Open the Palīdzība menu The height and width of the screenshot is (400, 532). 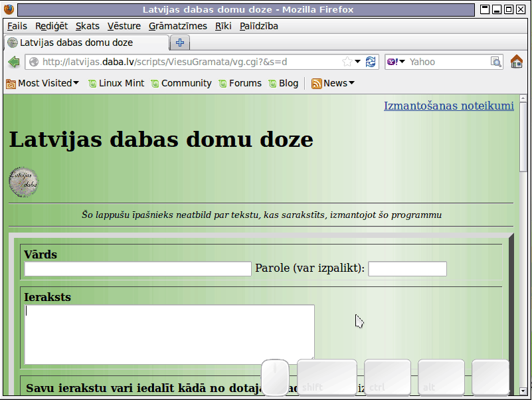click(259, 26)
